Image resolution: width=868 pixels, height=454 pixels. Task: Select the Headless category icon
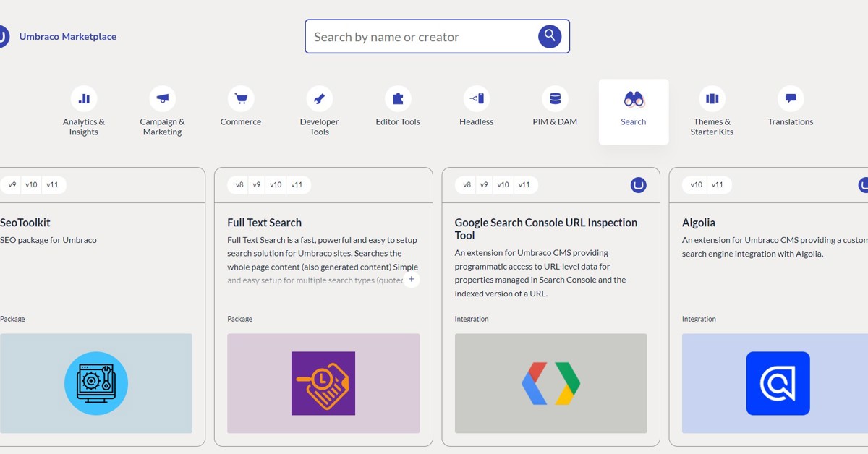pos(476,98)
